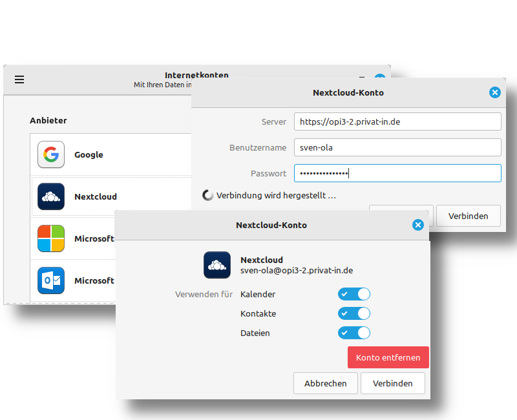Click the four-colored Microsoft logo icon
Viewport: 517px width, 420px height.
(x=50, y=238)
